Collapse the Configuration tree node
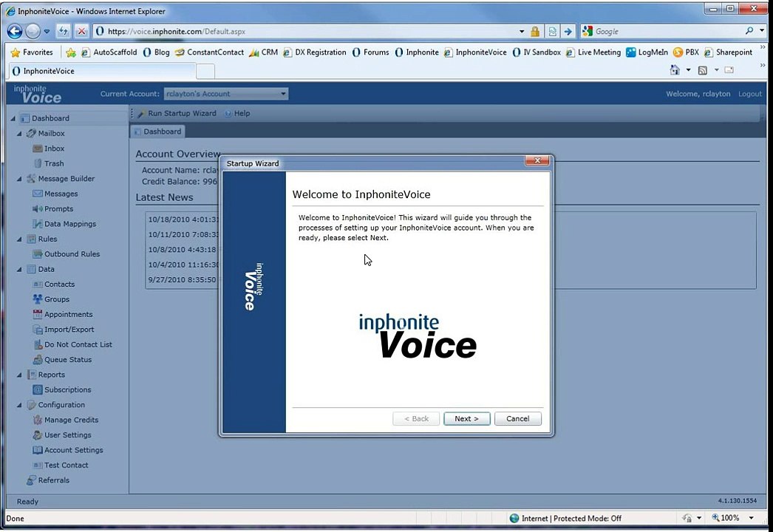Image resolution: width=773 pixels, height=532 pixels. point(19,405)
